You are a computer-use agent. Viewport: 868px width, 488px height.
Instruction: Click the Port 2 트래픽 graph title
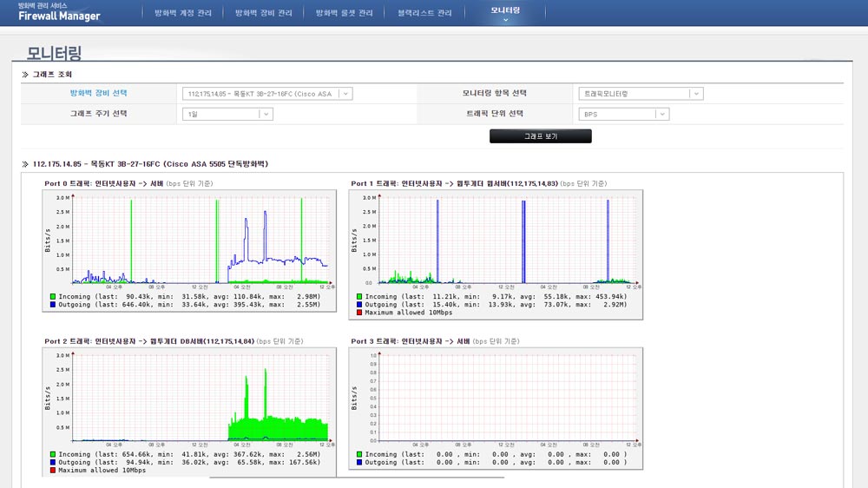(x=174, y=341)
